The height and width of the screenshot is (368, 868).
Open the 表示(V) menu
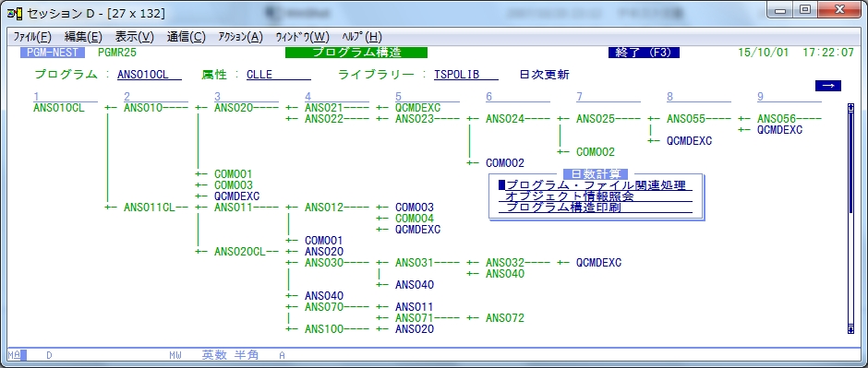135,37
